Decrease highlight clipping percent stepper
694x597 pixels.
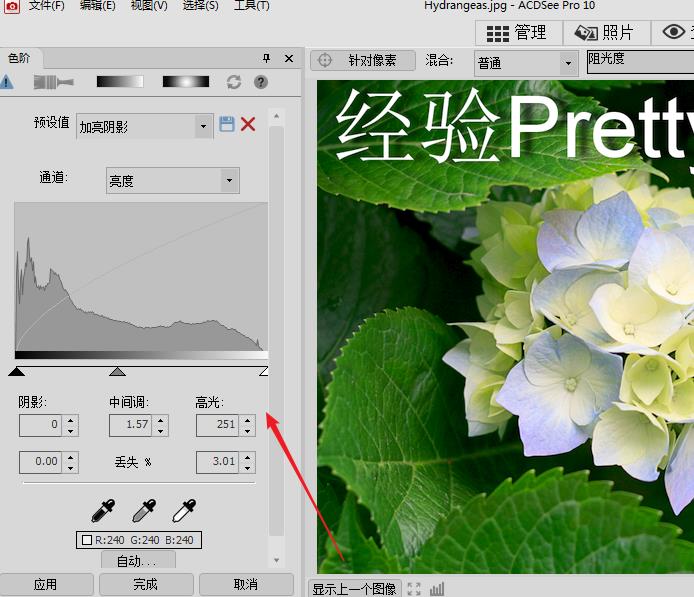[248, 468]
